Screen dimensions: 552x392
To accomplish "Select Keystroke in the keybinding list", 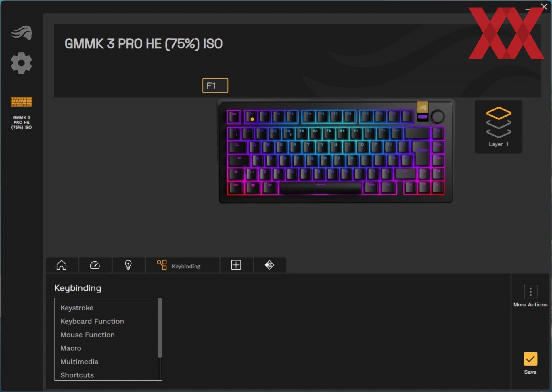I will [77, 308].
